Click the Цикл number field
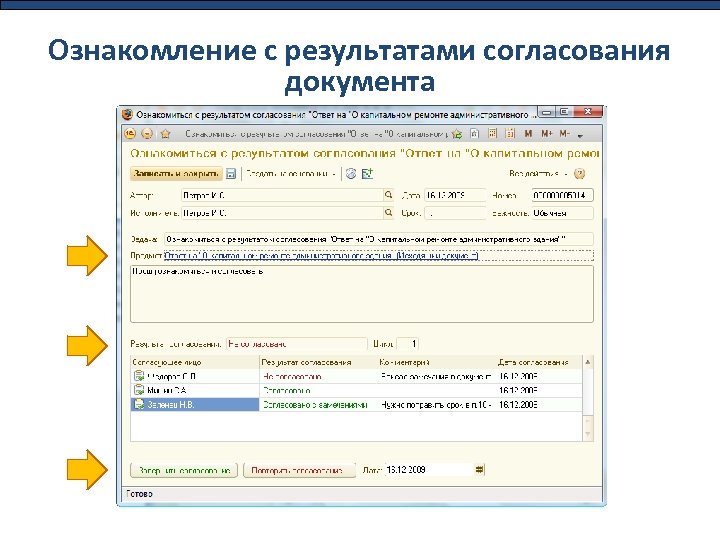Screen dimensions: 720x540 click(x=407, y=344)
